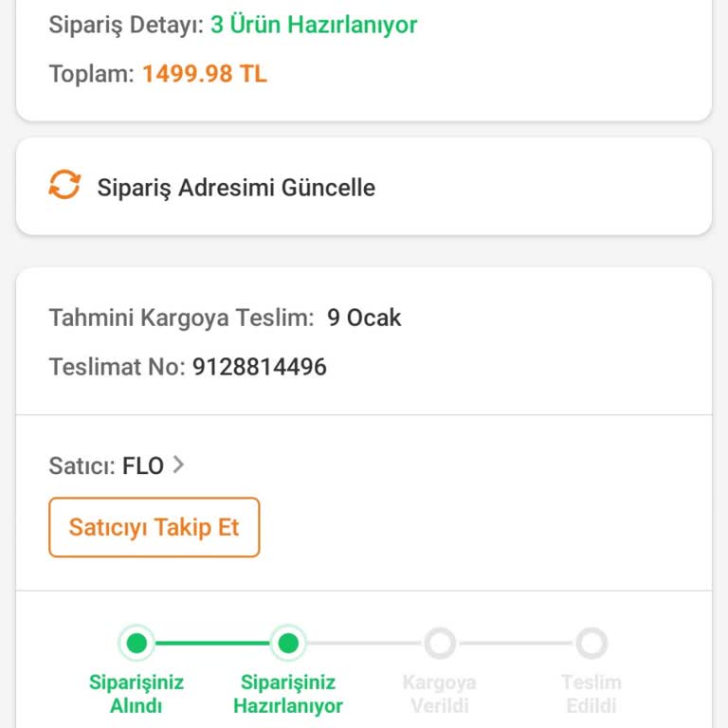
Task: Click the total amount 1499.98 TL
Action: click(x=205, y=74)
